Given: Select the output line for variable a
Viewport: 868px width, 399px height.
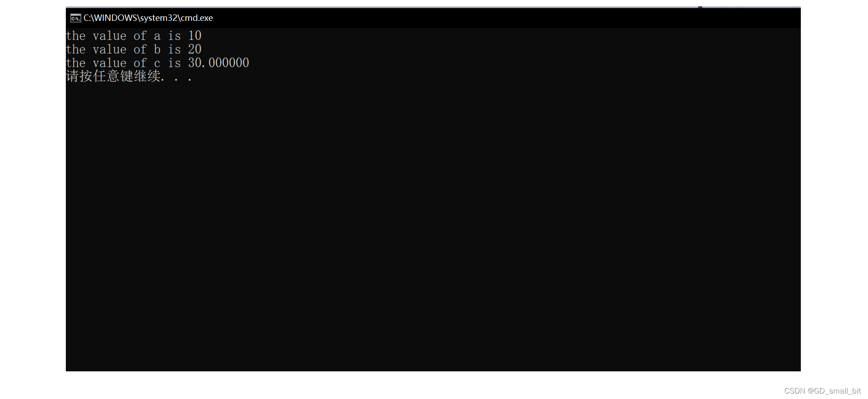Looking at the screenshot, I should click(x=134, y=36).
